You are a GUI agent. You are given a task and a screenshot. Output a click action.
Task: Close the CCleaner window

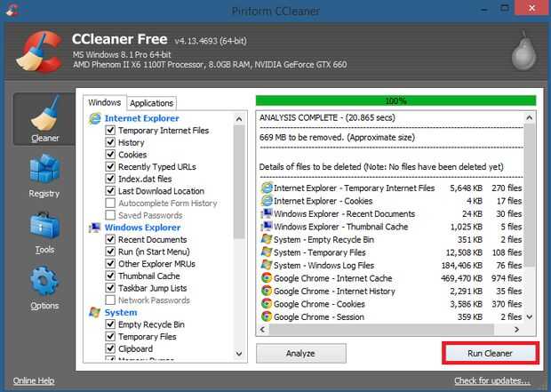532,8
